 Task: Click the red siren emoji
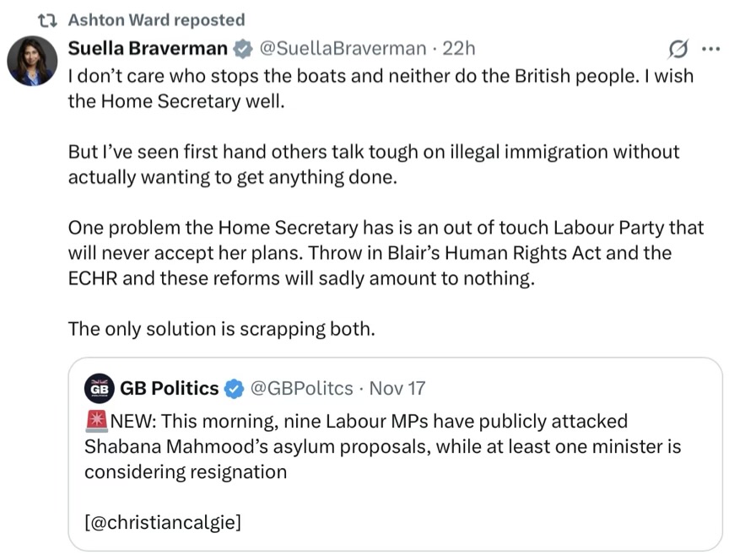point(95,421)
